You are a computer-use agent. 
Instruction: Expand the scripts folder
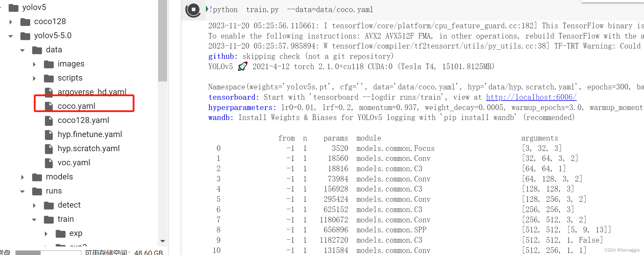coord(34,78)
